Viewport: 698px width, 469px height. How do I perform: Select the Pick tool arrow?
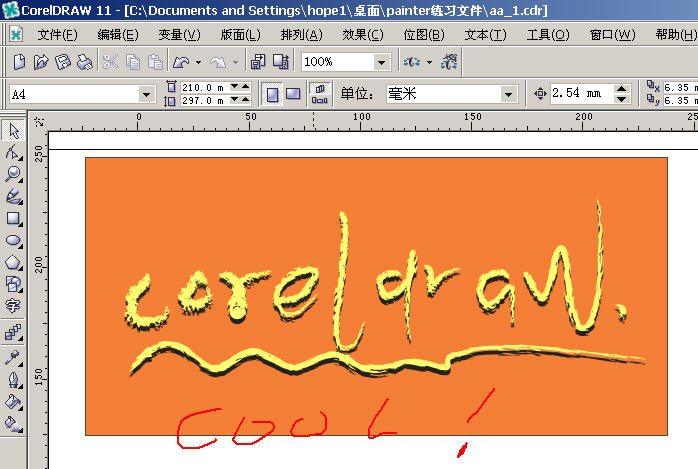click(13, 130)
